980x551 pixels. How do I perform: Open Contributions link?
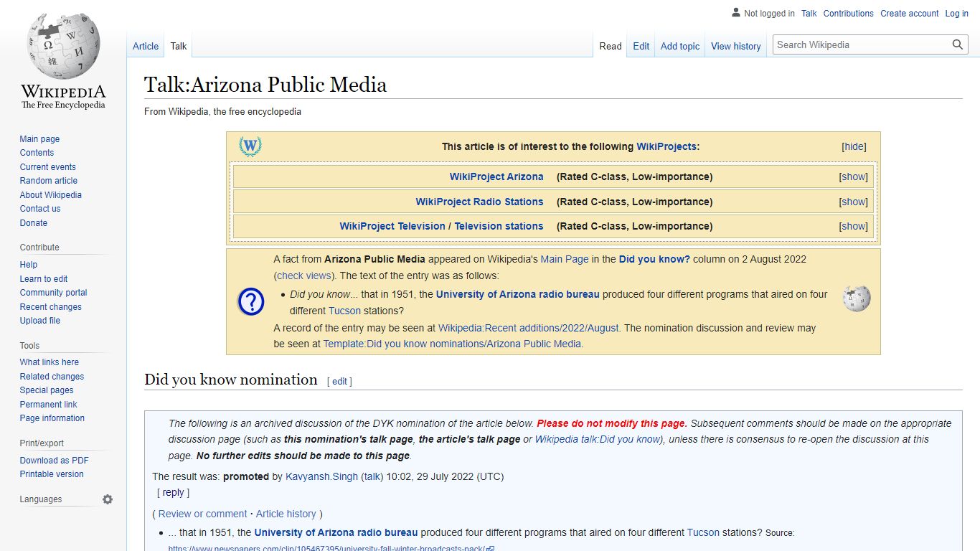[849, 14]
